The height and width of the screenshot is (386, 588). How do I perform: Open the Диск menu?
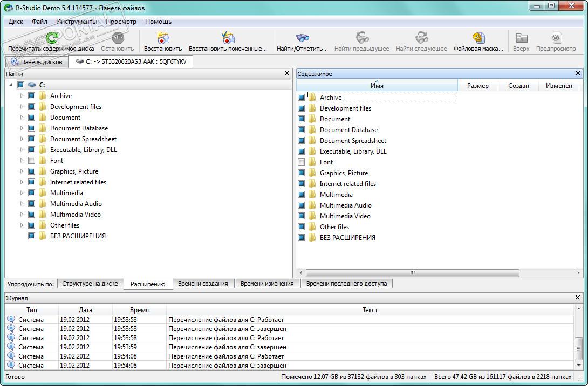pyautogui.click(x=16, y=22)
